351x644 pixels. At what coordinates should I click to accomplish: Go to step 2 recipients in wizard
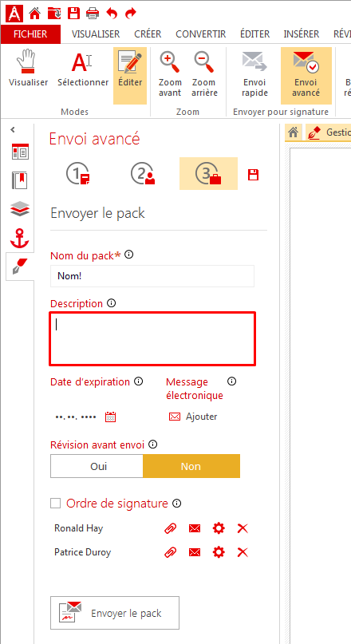click(143, 173)
